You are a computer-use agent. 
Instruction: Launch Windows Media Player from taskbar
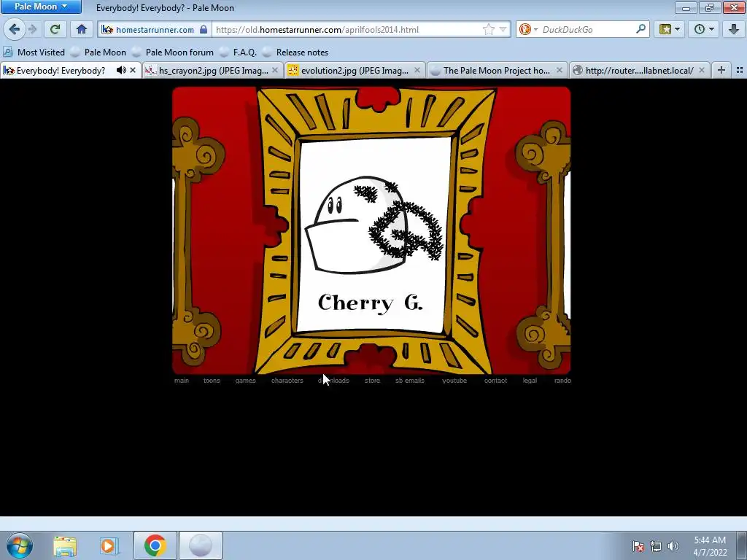click(x=108, y=545)
